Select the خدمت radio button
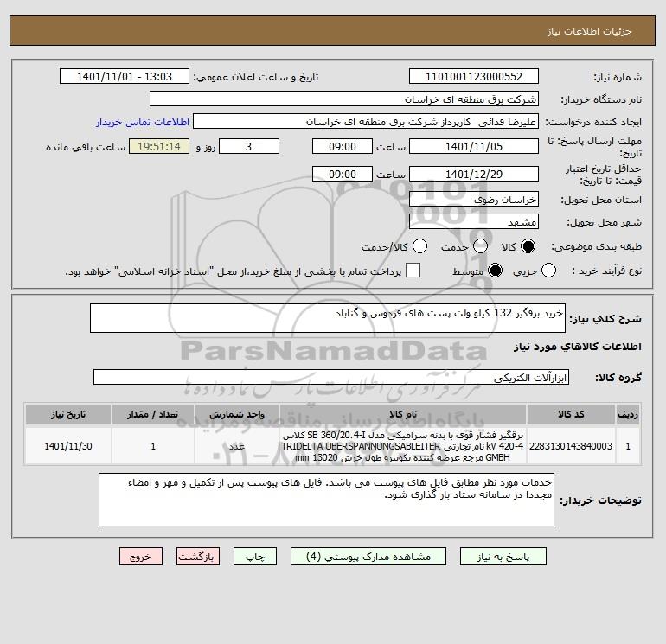This screenshot has width=666, height=644. [480, 246]
